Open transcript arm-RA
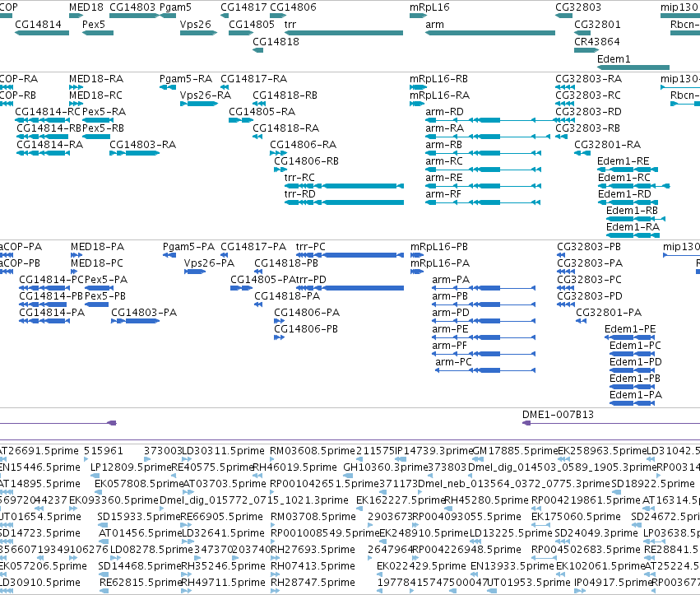700x595 pixels. tap(445, 128)
